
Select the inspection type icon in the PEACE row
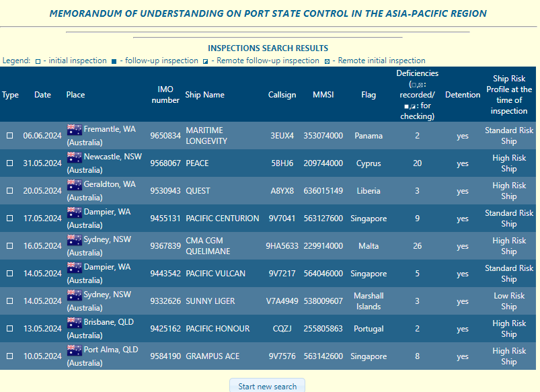[9, 163]
